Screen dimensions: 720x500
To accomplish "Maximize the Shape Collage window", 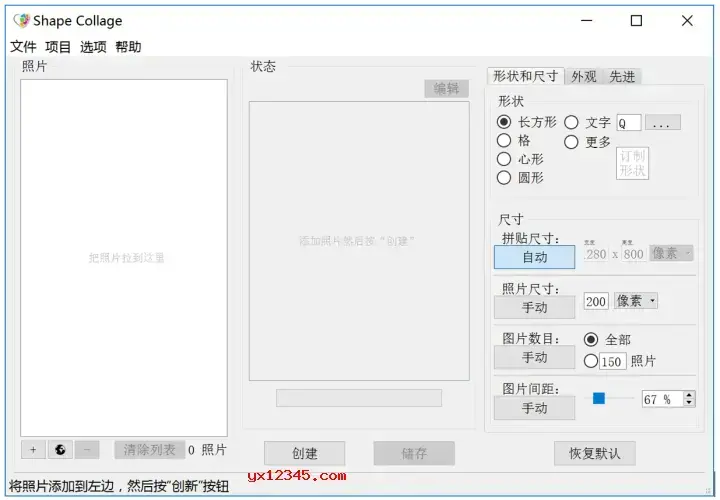I will pyautogui.click(x=636, y=21).
